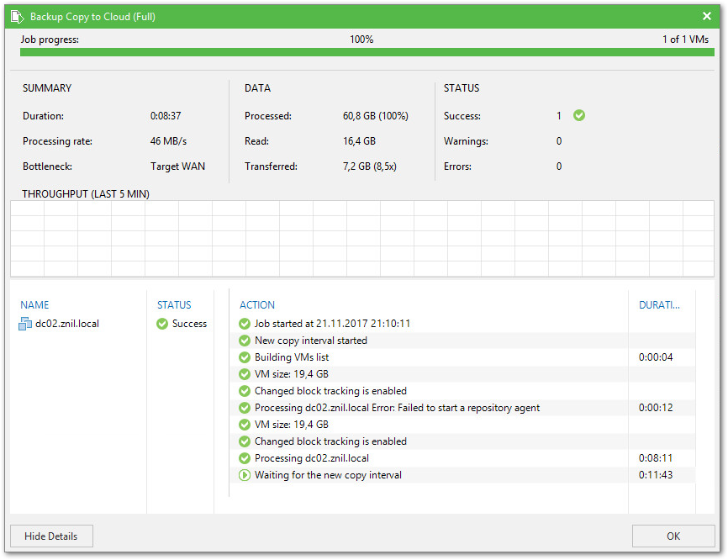Click the icon beside Failed to start repository agent
Viewport: 728px width, 560px height.
[x=245, y=408]
